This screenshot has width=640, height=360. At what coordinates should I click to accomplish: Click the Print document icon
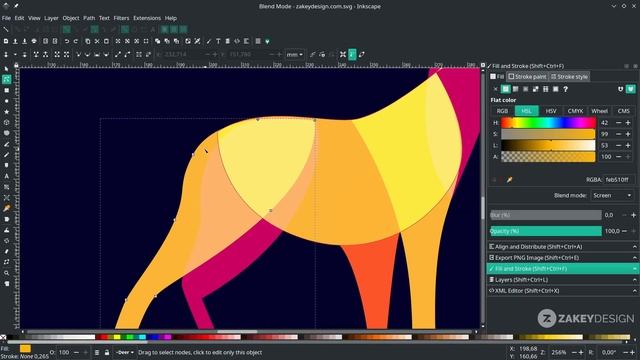(34, 41)
